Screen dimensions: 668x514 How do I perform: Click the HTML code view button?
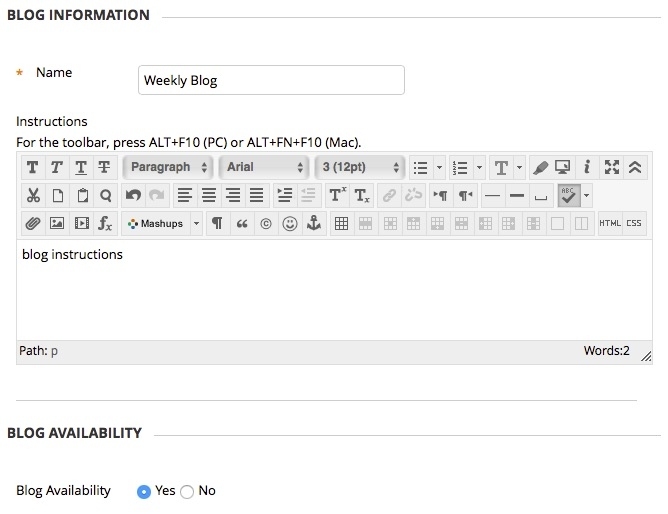pyautogui.click(x=609, y=223)
